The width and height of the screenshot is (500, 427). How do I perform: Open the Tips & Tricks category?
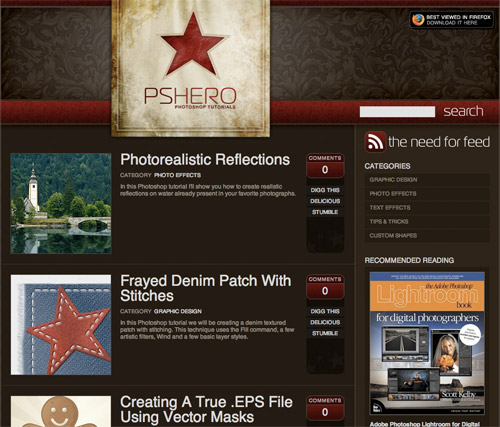coord(427,222)
